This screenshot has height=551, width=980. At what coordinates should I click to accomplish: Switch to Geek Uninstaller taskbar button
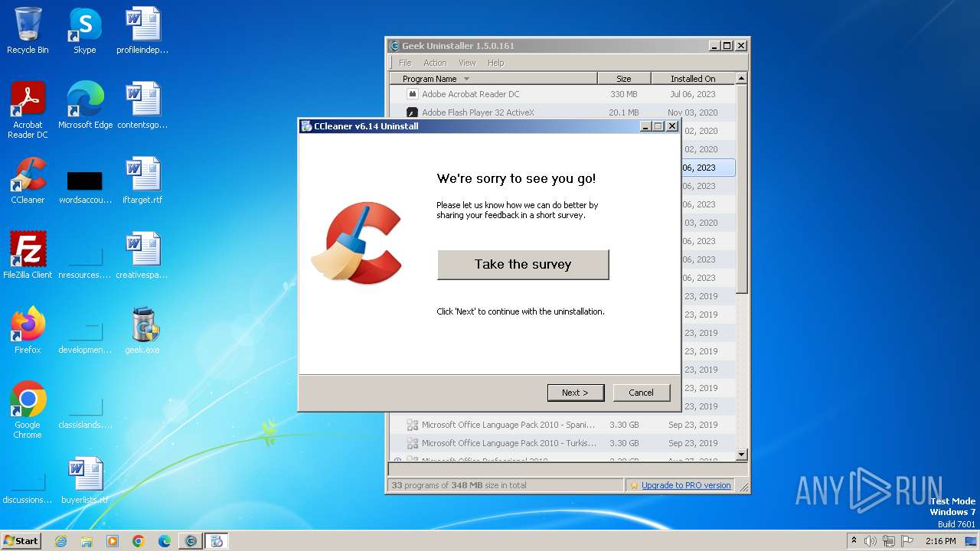pos(191,541)
